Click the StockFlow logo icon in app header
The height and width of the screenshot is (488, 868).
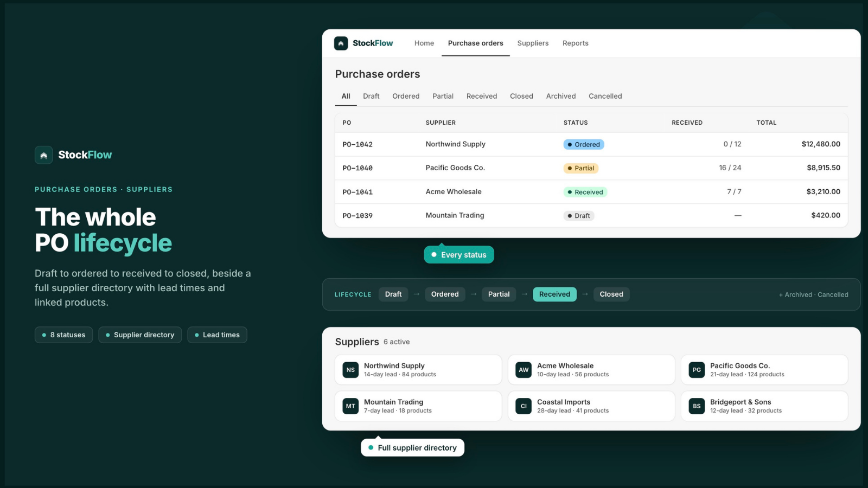(x=341, y=43)
